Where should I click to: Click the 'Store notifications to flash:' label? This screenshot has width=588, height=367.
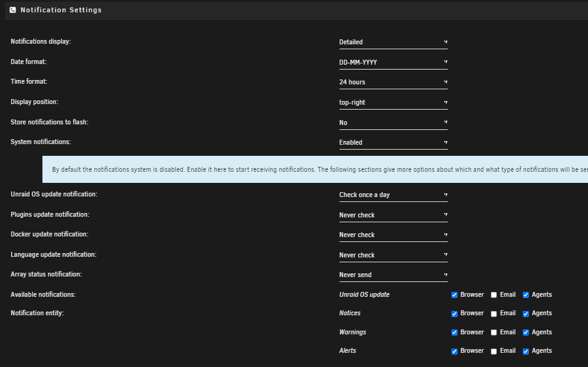49,123
